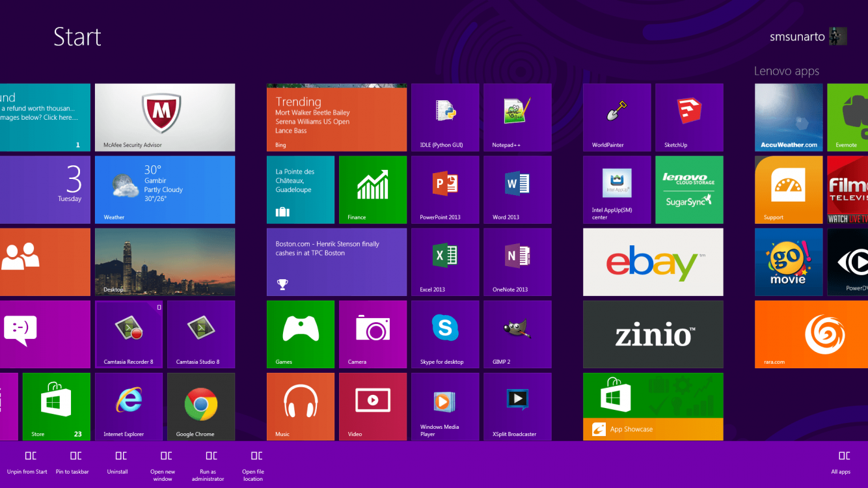Launch Skype for desktop
This screenshot has height=488, width=868.
(445, 334)
